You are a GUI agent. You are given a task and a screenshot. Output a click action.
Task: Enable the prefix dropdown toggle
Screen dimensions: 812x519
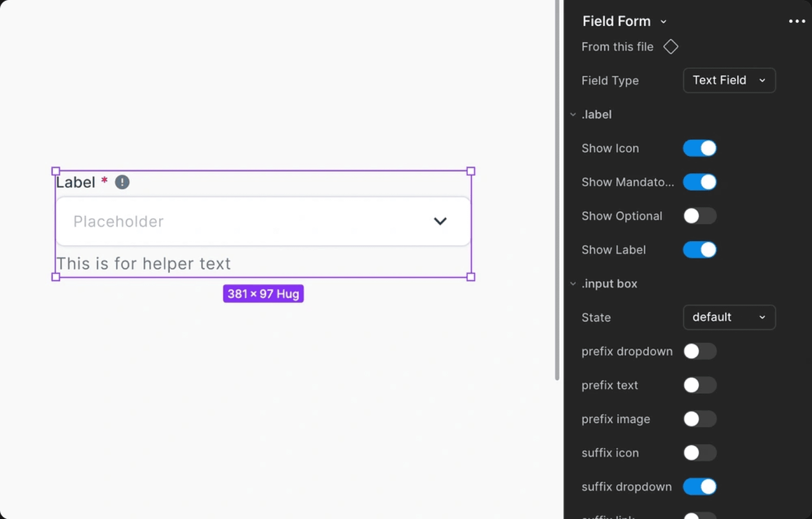point(700,351)
